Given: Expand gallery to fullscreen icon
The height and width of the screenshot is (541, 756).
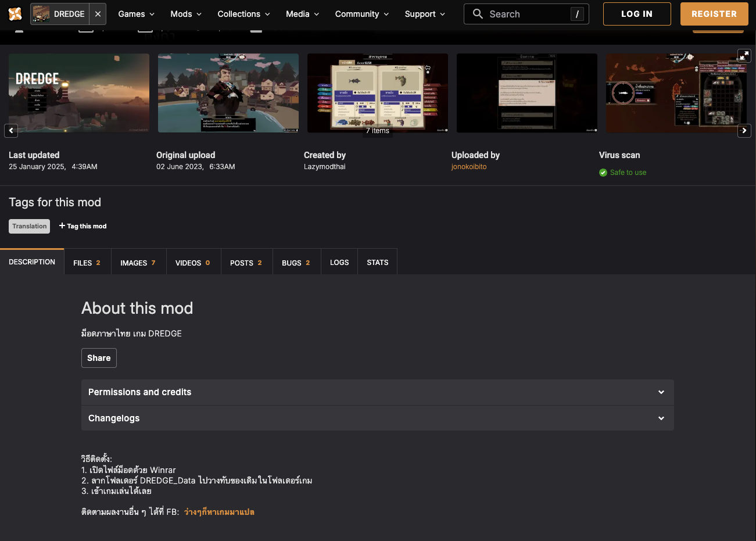Looking at the screenshot, I should 744,56.
